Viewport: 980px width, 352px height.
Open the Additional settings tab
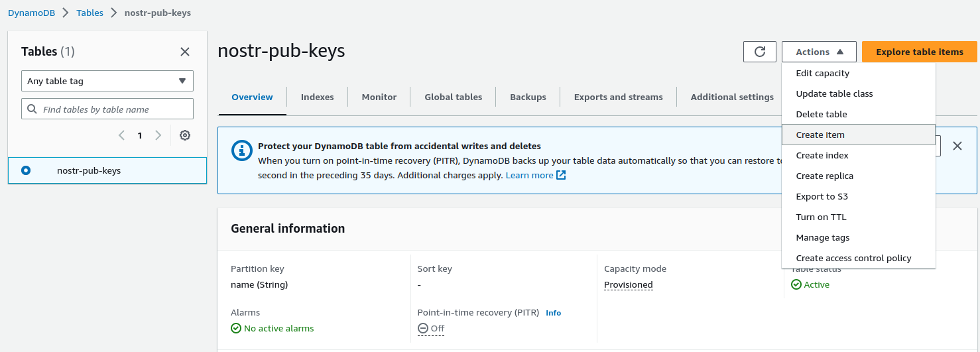tap(732, 97)
